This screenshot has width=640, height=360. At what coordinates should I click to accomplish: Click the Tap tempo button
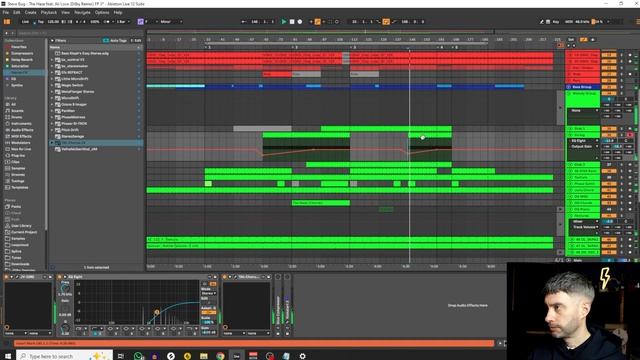click(40, 22)
